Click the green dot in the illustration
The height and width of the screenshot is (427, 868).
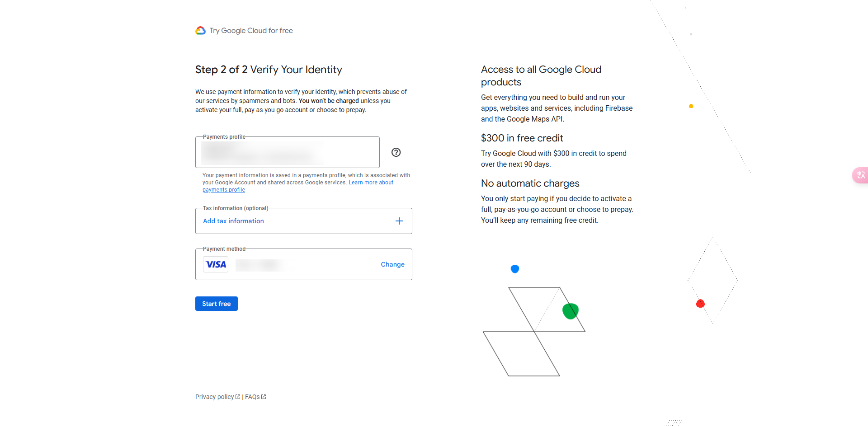570,311
